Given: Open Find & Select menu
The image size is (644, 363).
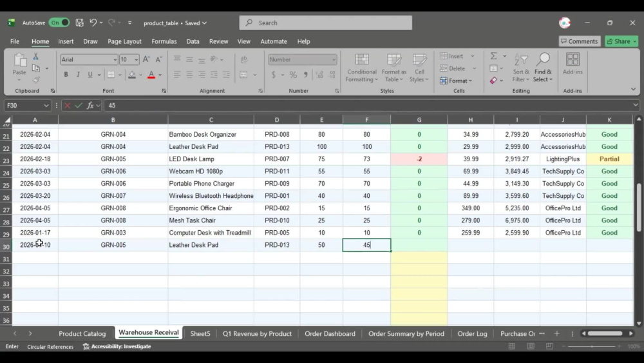Looking at the screenshot, I should (x=543, y=68).
